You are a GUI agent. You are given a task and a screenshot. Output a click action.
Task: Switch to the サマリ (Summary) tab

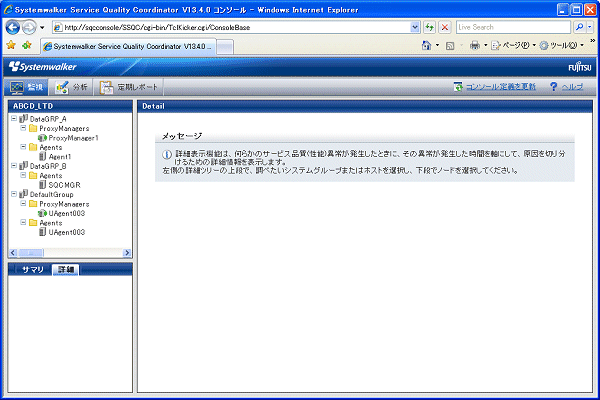[x=33, y=270]
